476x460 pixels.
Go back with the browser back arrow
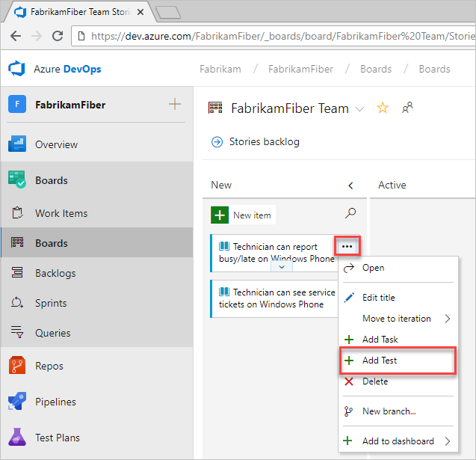coord(16,36)
